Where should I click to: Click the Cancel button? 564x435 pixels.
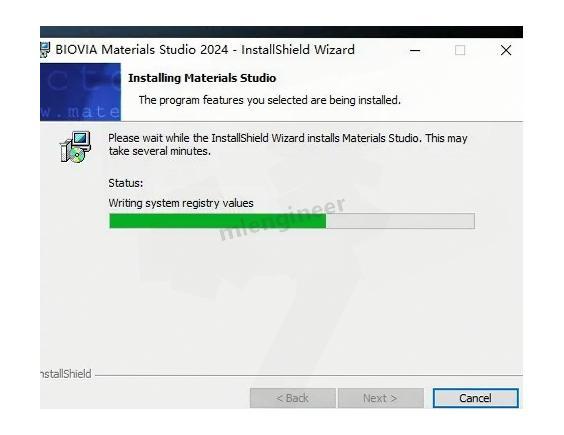(x=476, y=398)
